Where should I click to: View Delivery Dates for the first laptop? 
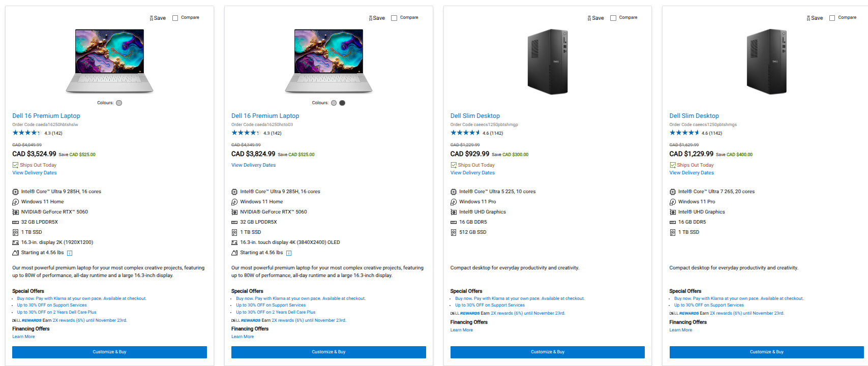(34, 172)
